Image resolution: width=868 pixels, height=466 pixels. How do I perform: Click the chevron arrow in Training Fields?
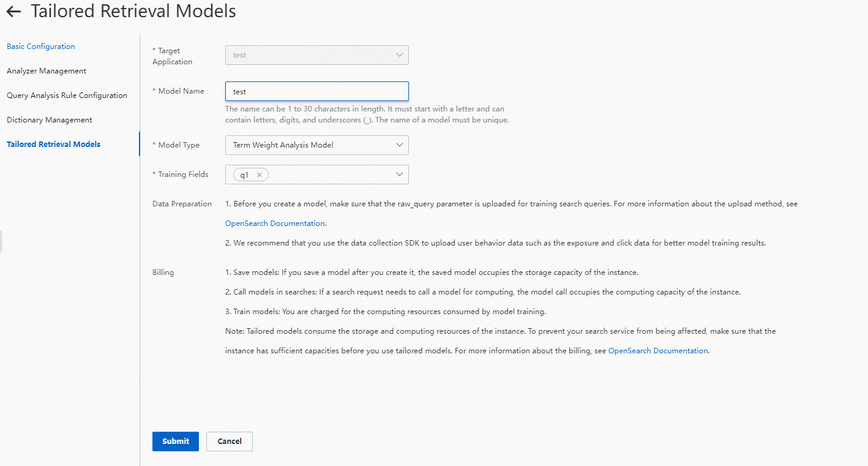[x=399, y=175]
